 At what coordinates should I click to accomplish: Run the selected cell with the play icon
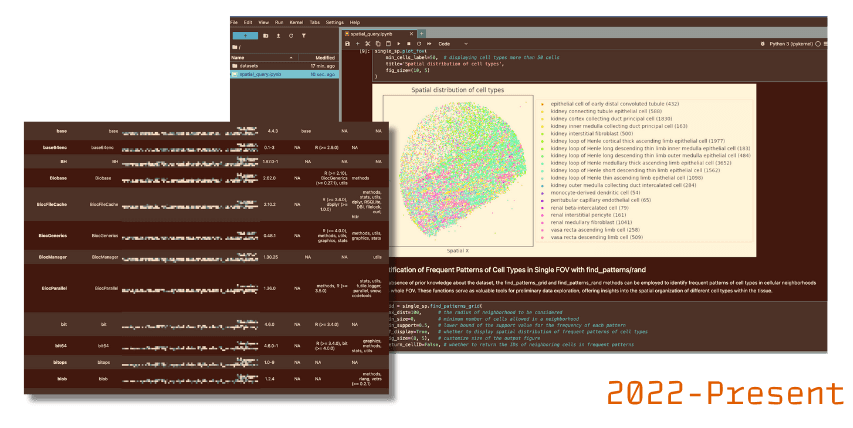(399, 44)
